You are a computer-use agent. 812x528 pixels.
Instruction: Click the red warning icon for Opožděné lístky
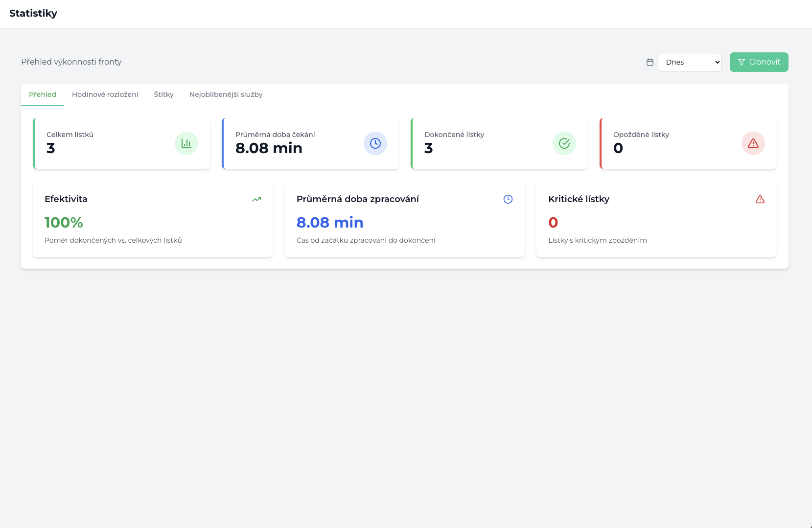(x=753, y=143)
